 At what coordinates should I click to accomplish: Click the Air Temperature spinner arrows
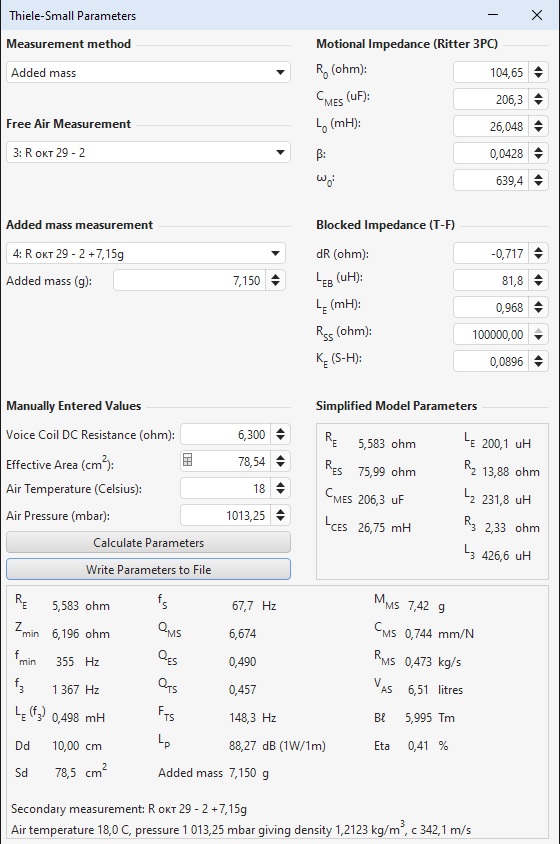(280, 488)
